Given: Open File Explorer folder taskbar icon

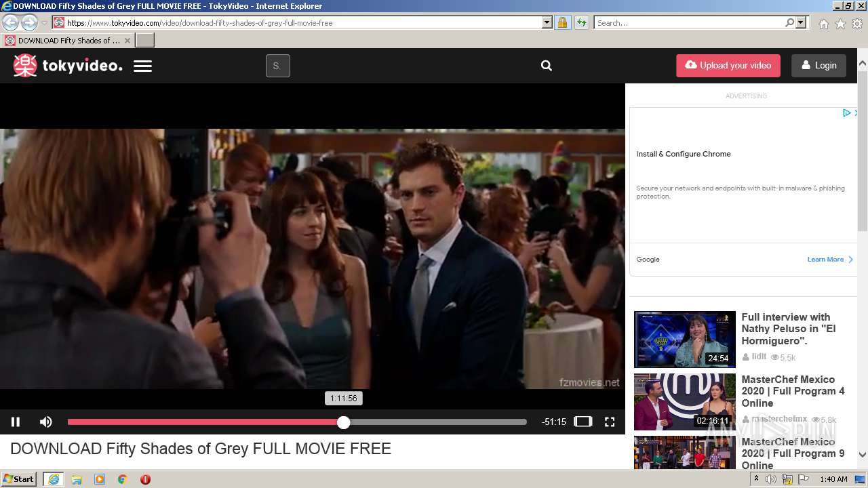Looking at the screenshot, I should (x=77, y=479).
